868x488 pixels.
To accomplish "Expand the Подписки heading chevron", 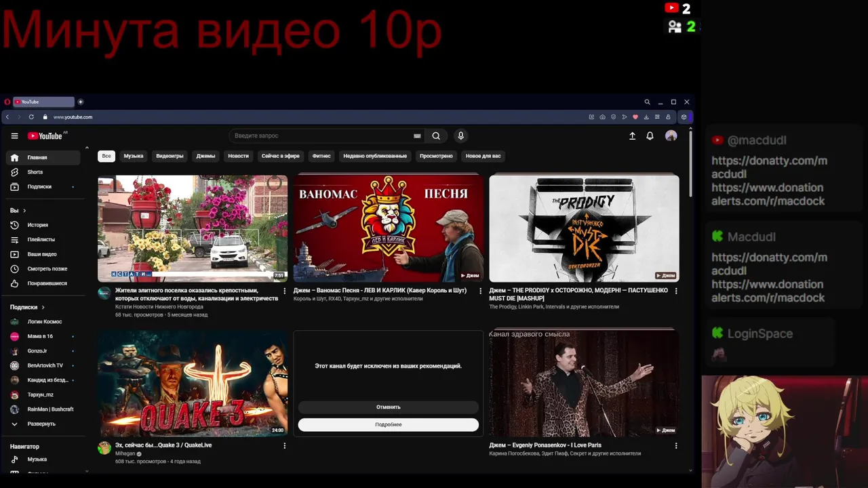I will point(43,307).
